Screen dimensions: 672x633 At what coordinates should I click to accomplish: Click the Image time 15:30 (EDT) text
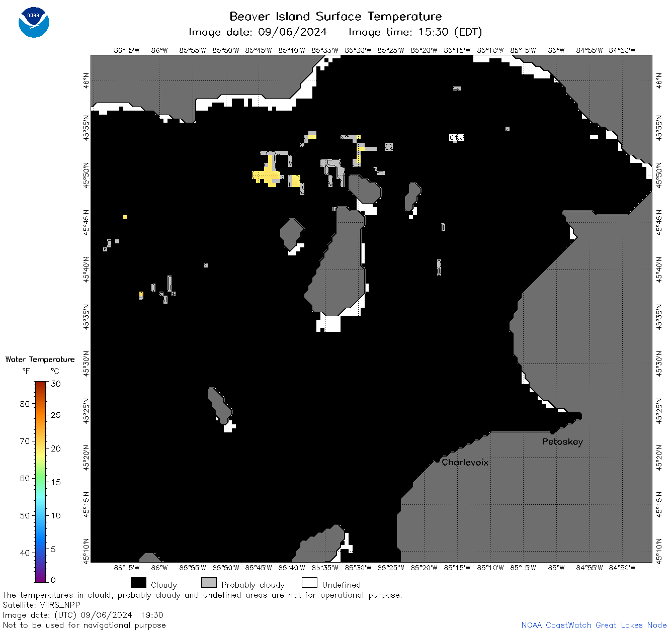415,32
